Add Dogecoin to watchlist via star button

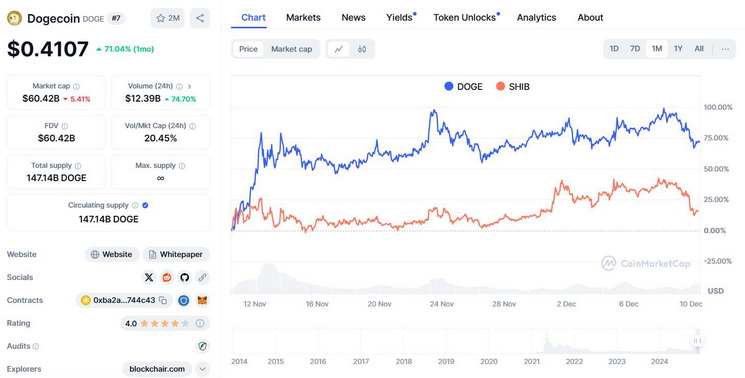pos(168,18)
